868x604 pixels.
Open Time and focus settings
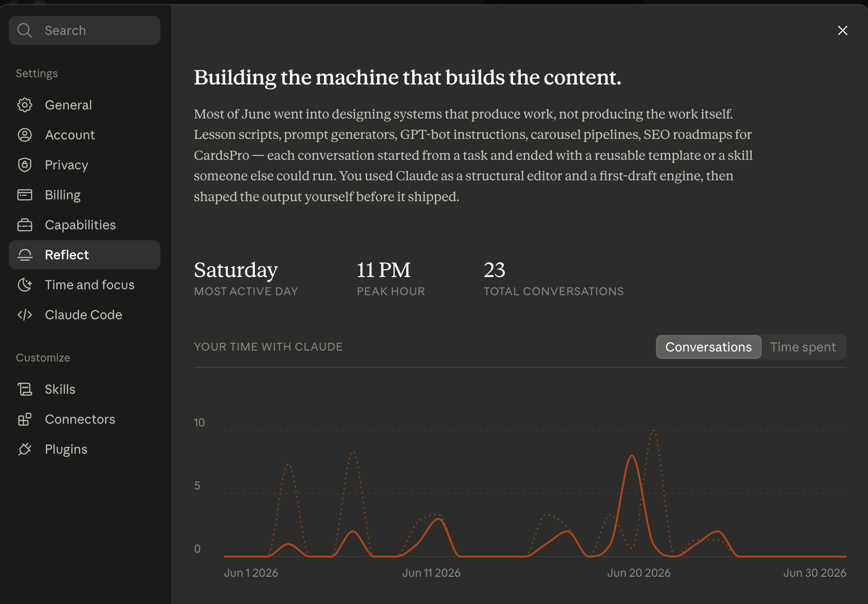(x=85, y=285)
